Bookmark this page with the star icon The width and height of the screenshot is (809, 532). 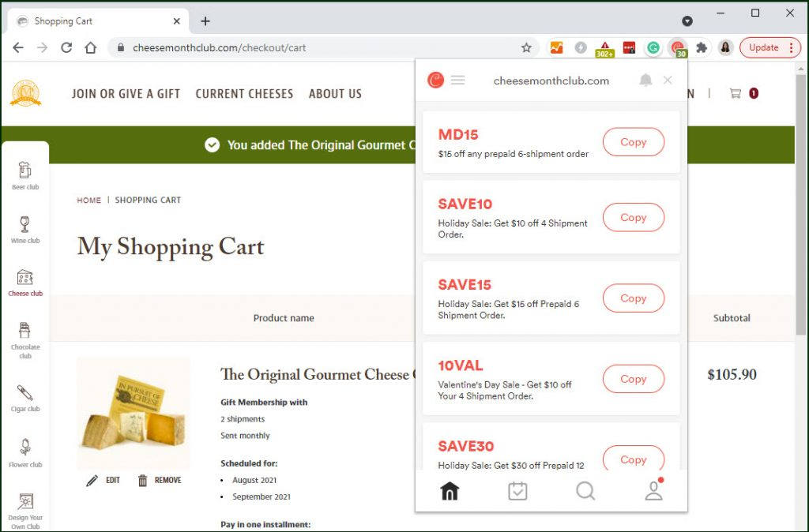(x=526, y=48)
